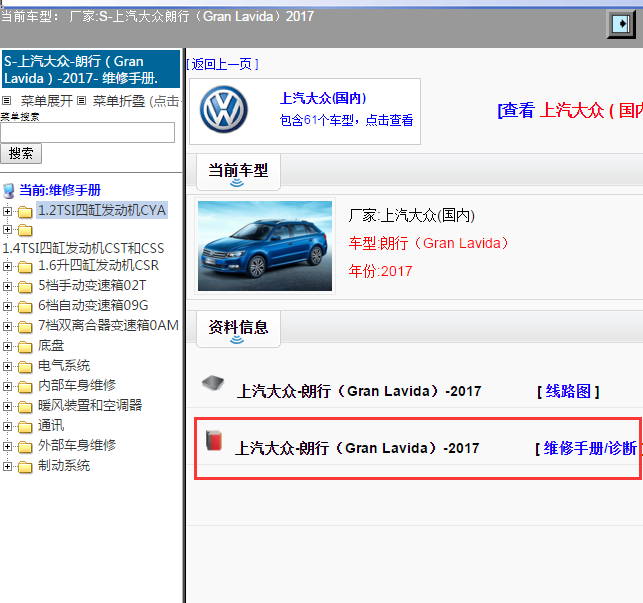Image resolution: width=643 pixels, height=603 pixels.
Task: Expand the 1.2TSI四缸发动机CYA tree node
Action: [7, 211]
